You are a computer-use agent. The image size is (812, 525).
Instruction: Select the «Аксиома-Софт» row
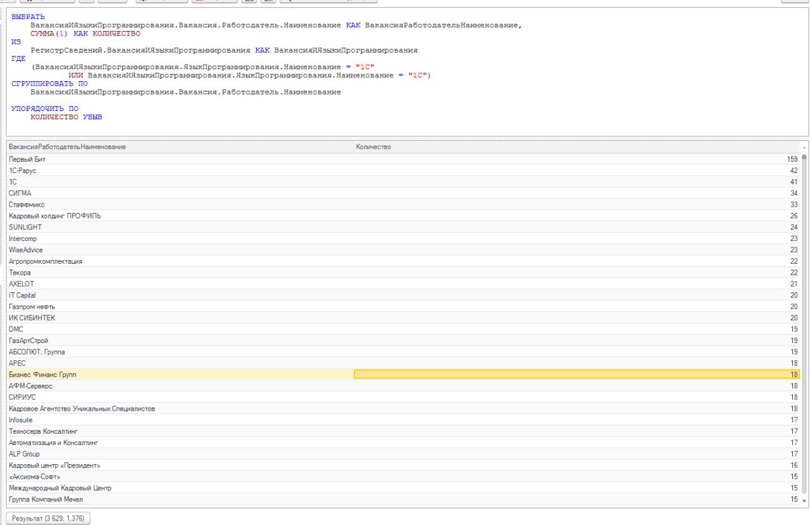[x=403, y=477]
